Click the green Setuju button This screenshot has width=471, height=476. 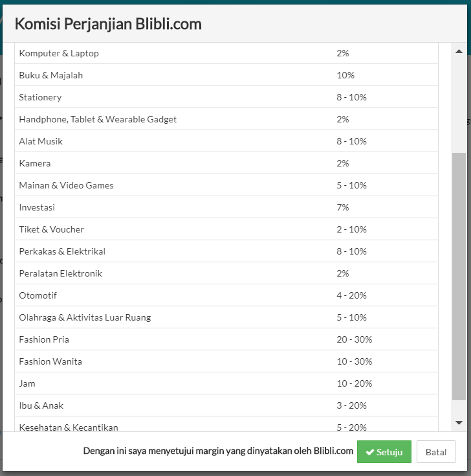(384, 452)
